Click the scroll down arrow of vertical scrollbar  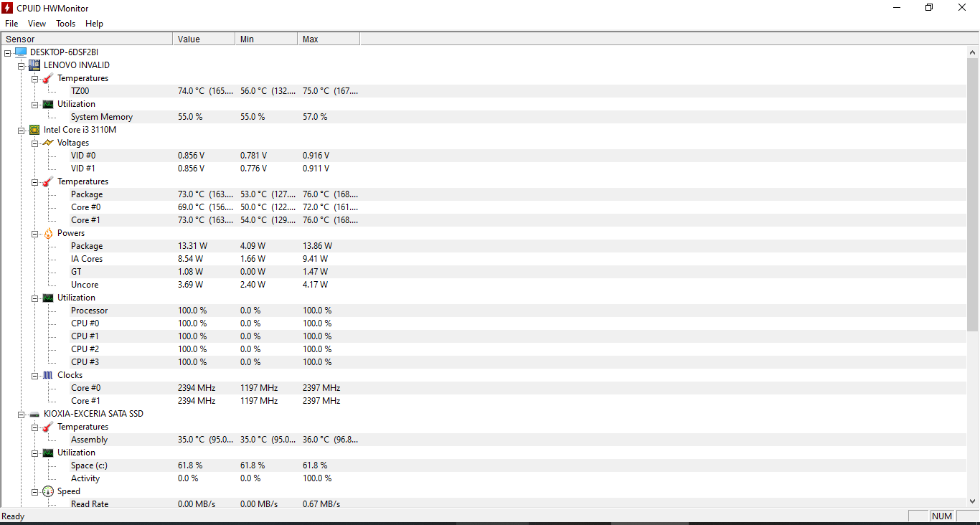[x=973, y=501]
